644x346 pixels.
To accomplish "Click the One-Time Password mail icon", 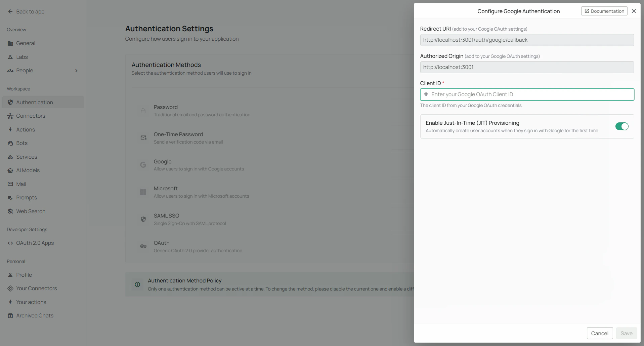I will tap(143, 138).
